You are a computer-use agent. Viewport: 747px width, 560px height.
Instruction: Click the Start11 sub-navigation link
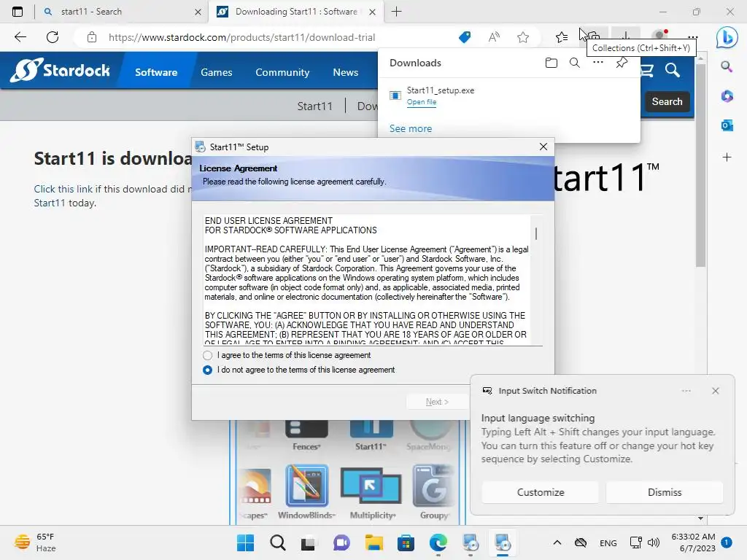tap(314, 106)
